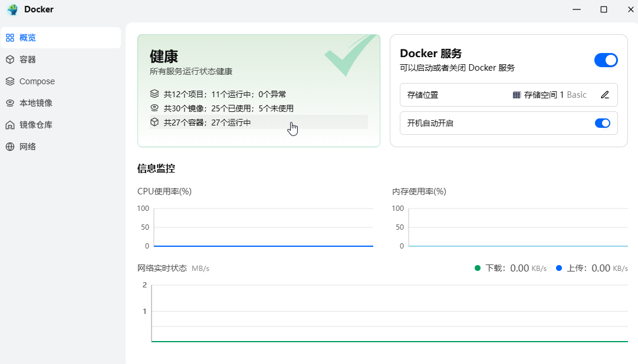Turn off the 开机自动开启 switch

pyautogui.click(x=602, y=123)
